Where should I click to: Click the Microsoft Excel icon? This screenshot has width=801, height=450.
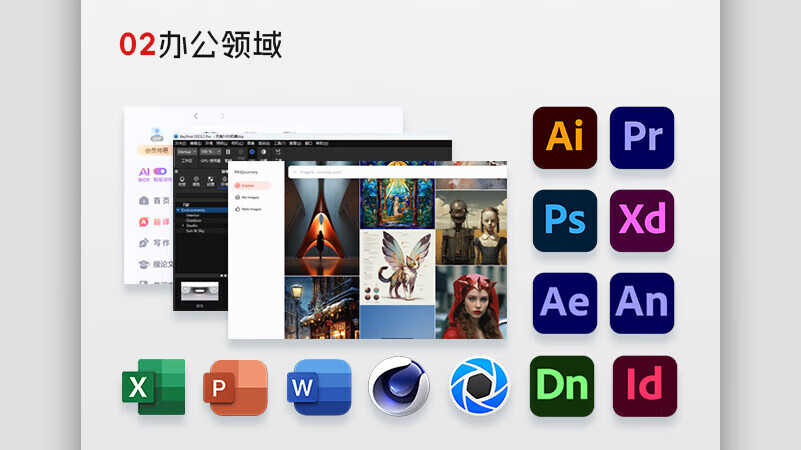(153, 387)
